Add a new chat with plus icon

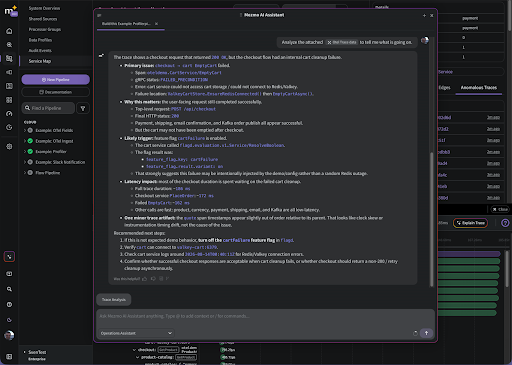click(424, 15)
